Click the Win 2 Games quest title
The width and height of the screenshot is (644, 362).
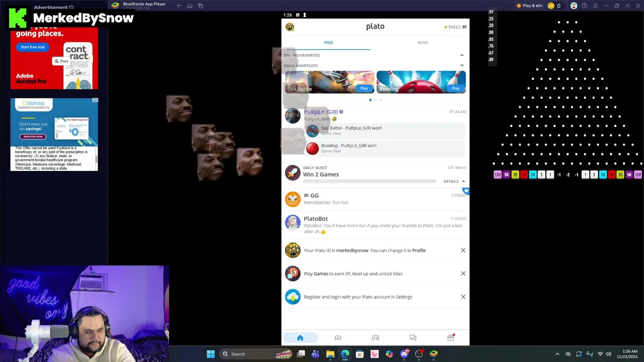click(x=321, y=174)
